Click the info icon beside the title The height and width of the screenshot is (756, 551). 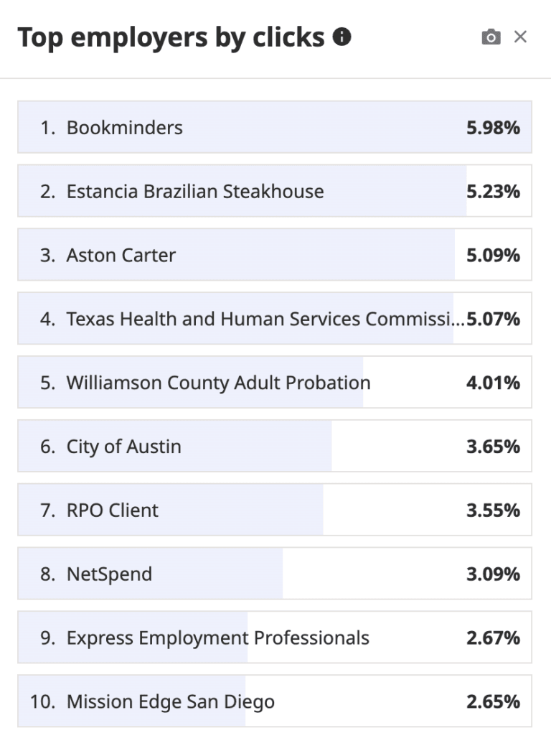point(343,37)
